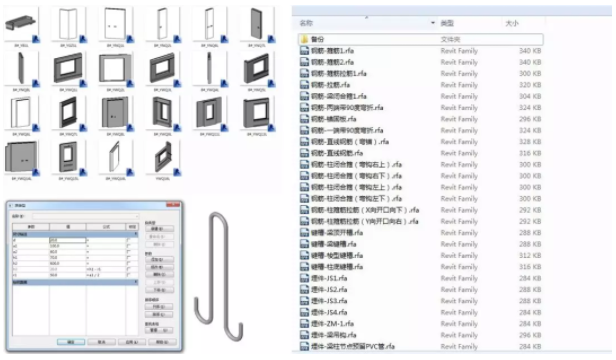Select the dark solid door panel thumbnail
The height and width of the screenshot is (360, 616).
[x=257, y=24]
